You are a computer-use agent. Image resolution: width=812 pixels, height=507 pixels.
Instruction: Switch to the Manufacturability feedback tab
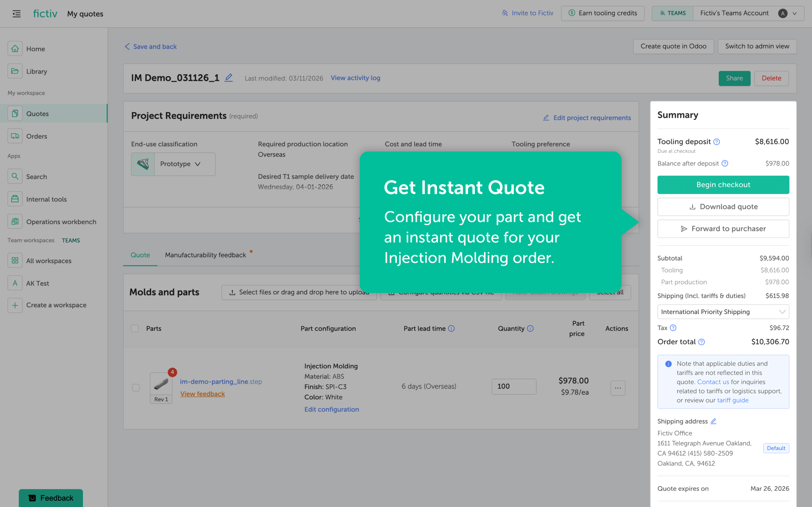point(205,255)
